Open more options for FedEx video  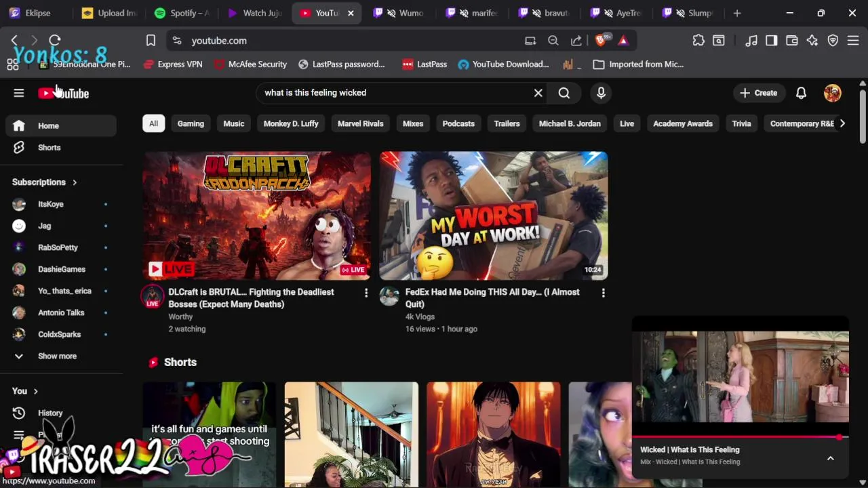[x=603, y=293]
